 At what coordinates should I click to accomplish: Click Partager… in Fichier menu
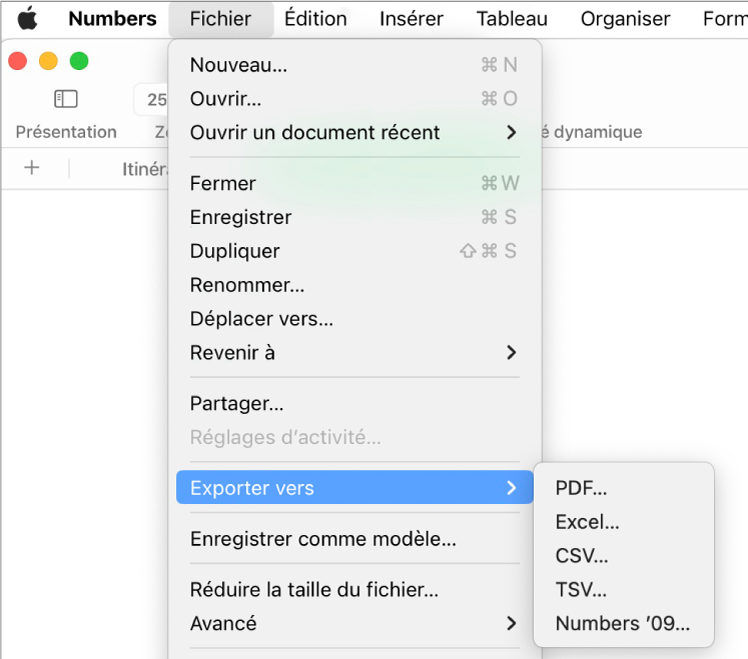(237, 404)
